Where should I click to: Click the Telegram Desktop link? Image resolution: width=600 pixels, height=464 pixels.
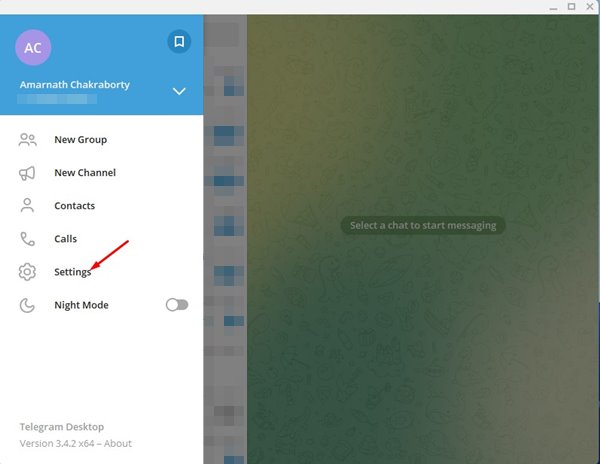[62, 427]
